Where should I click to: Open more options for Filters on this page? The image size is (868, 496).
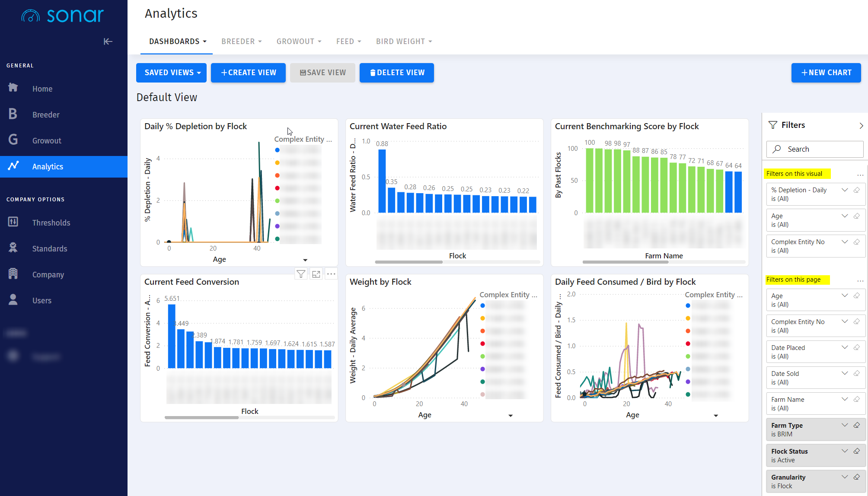click(x=860, y=281)
